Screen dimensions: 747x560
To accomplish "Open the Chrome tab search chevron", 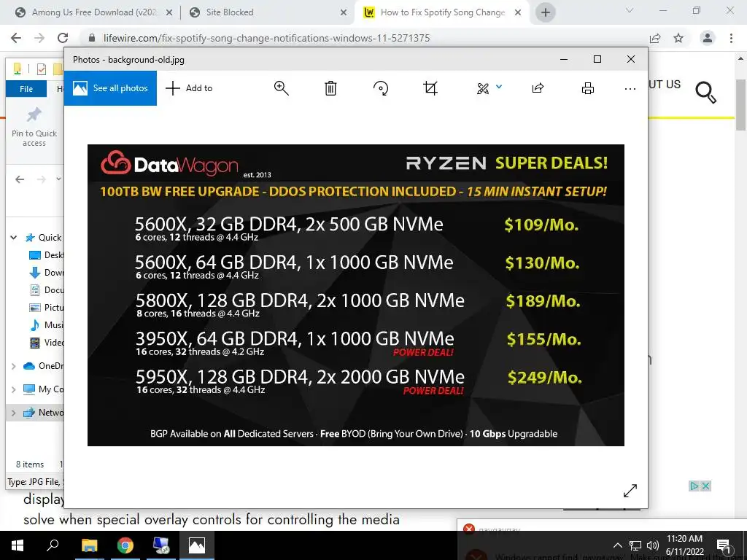I will (630, 10).
